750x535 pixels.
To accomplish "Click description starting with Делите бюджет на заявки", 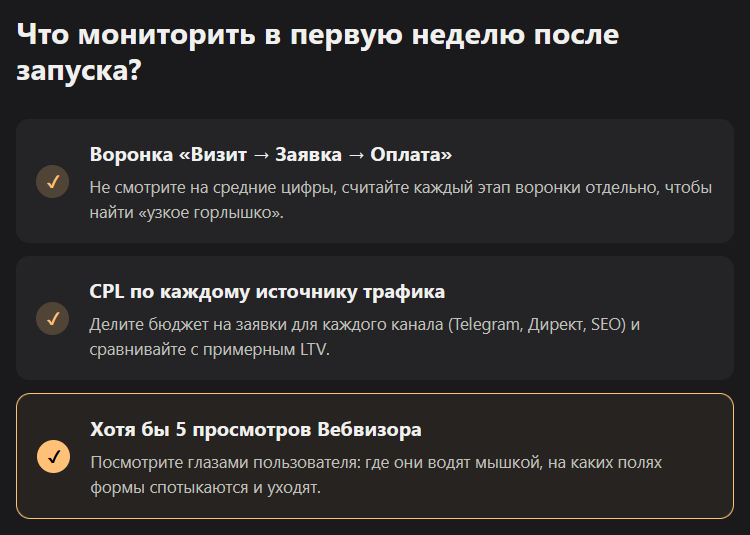I will 365,337.
